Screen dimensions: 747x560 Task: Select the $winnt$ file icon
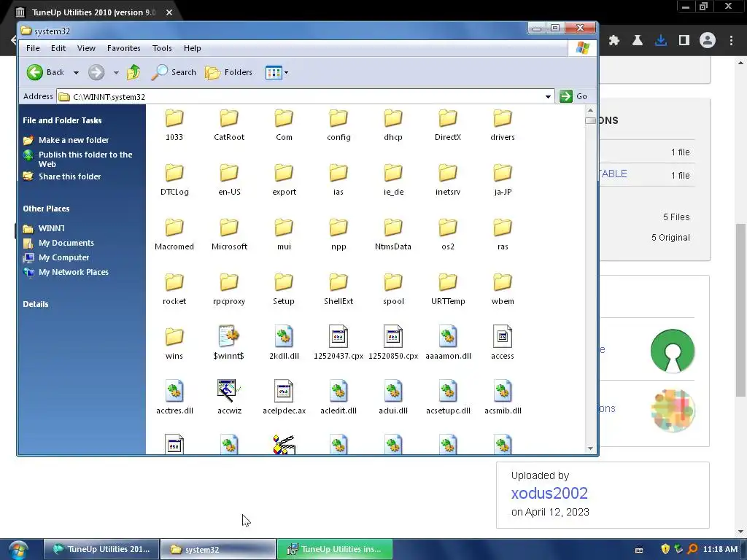point(229,343)
